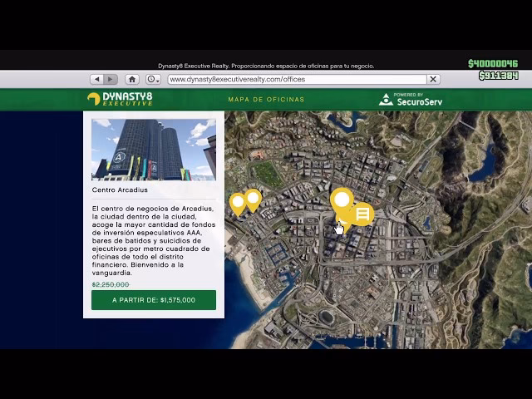Image resolution: width=532 pixels, height=399 pixels.
Task: Go forward with the browser forward arrow
Action: [111, 79]
